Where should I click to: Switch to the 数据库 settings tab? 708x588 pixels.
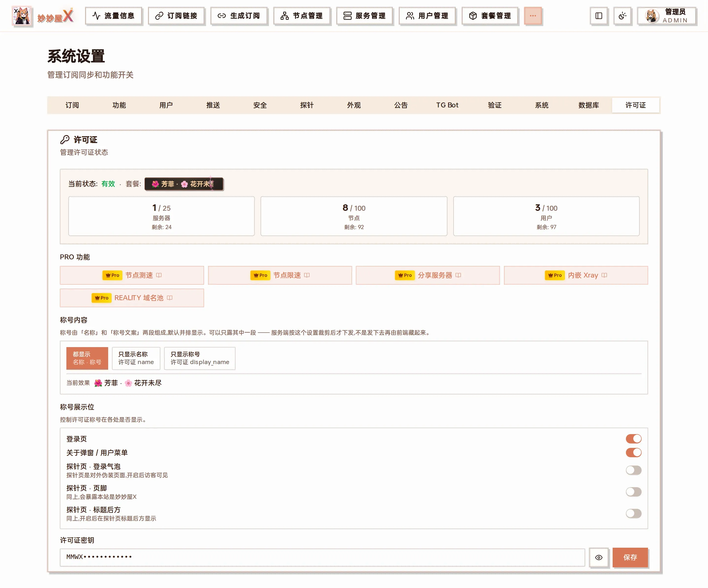point(589,105)
